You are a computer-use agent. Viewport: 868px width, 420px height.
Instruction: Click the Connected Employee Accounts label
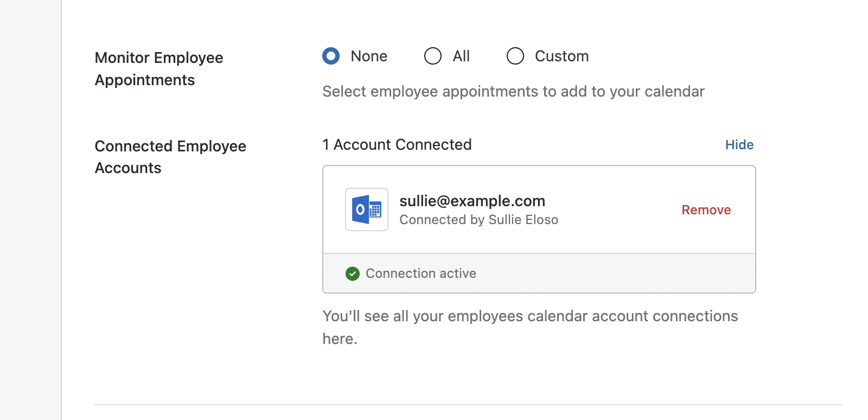[x=170, y=157]
